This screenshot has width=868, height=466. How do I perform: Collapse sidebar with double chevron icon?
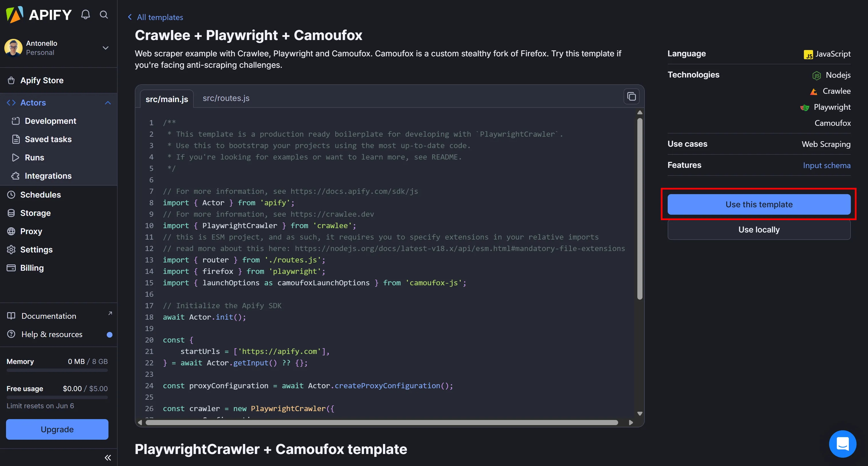click(108, 458)
